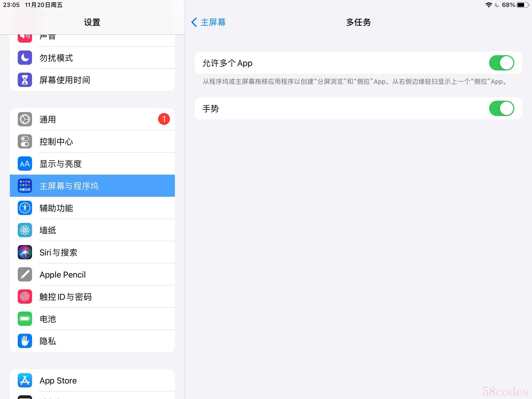Image resolution: width=532 pixels, height=399 pixels.
Task: Turn off the 允许多个 App switch
Action: pos(501,63)
